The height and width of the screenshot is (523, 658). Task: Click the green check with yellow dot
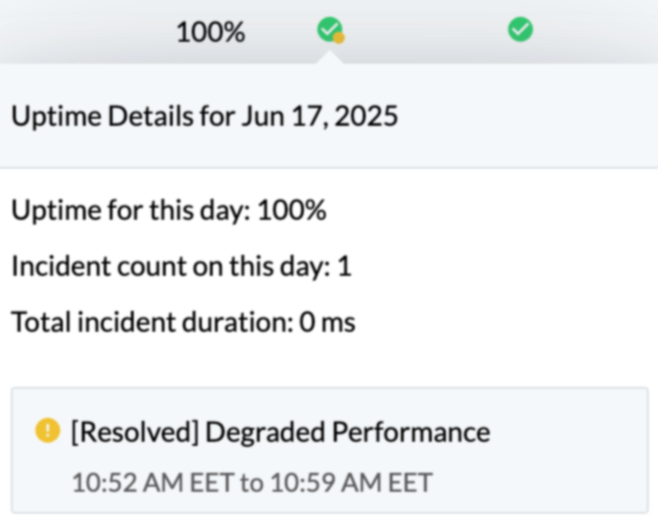point(330,31)
